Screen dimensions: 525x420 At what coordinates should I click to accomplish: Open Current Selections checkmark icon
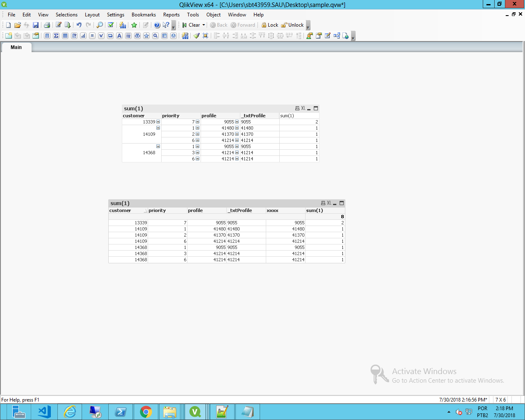(111, 25)
